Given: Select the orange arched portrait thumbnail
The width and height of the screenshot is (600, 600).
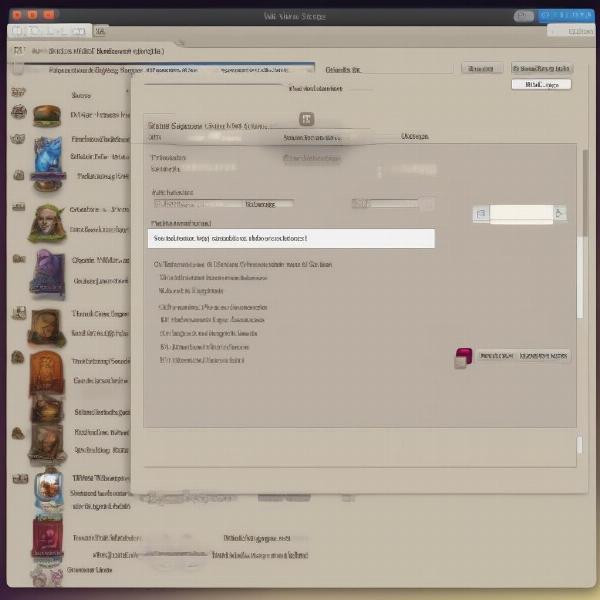Looking at the screenshot, I should (47, 372).
